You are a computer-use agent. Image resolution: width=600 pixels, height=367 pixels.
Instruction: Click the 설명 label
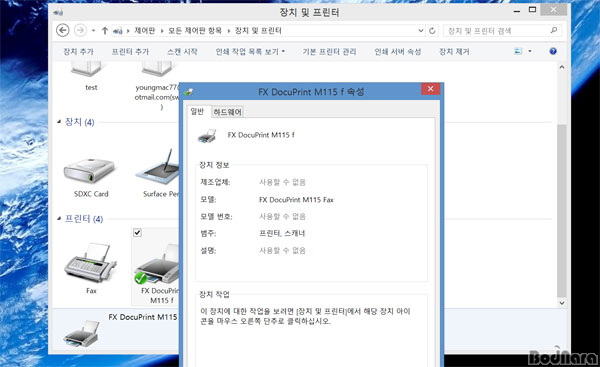tap(208, 250)
